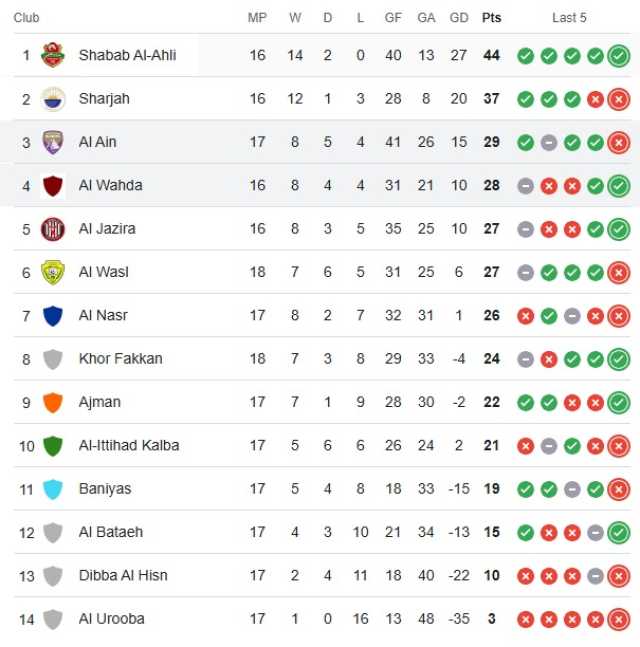
Task: Open the Khor Fakkan team link
Action: pos(120,359)
